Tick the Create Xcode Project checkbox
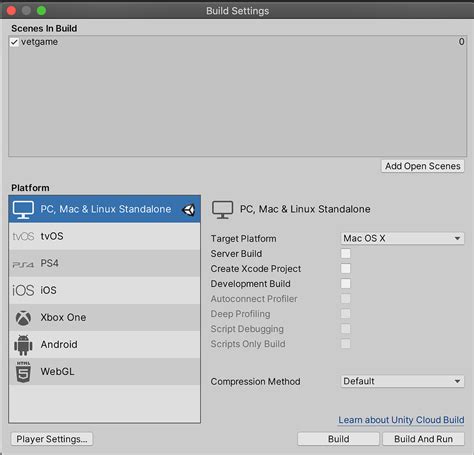Viewport: 474px width, 455px height. click(x=346, y=269)
